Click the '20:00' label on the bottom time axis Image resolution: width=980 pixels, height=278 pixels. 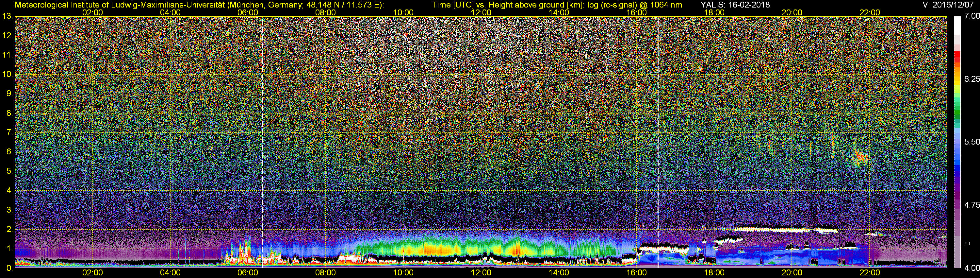coord(792,273)
